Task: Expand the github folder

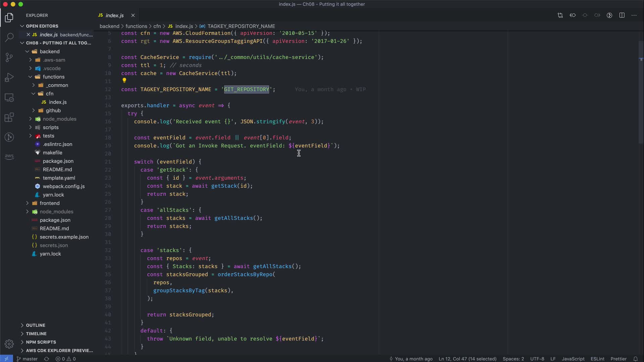Action: [53, 110]
